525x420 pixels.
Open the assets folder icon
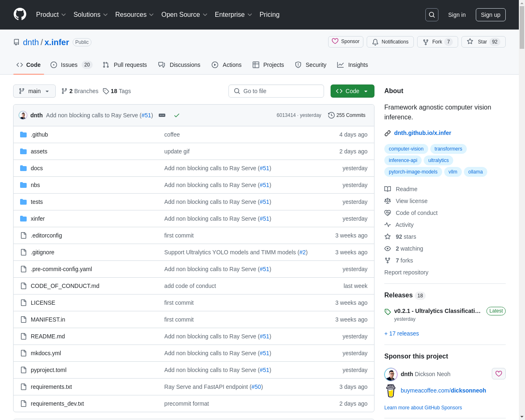click(23, 151)
